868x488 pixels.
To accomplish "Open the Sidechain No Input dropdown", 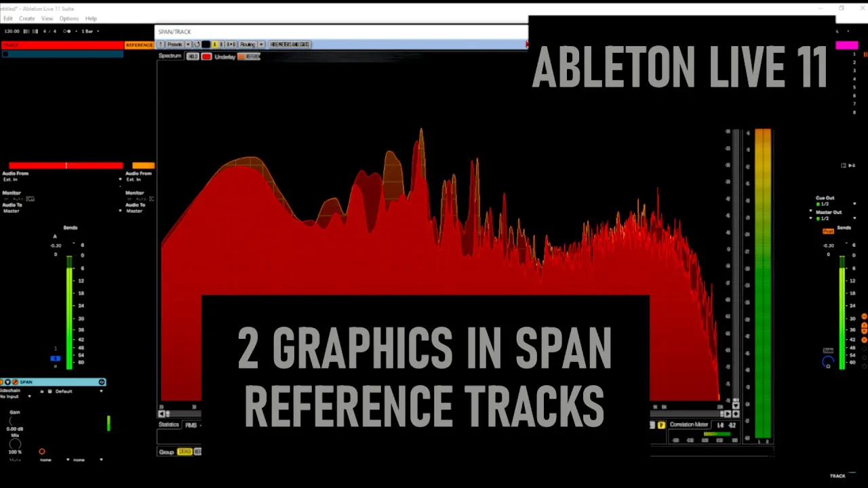I will (16, 396).
